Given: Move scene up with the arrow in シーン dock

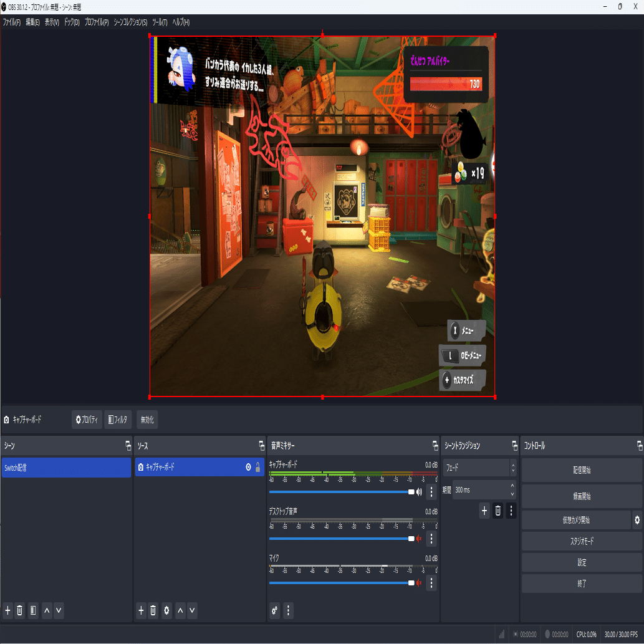Looking at the screenshot, I should click(x=47, y=610).
